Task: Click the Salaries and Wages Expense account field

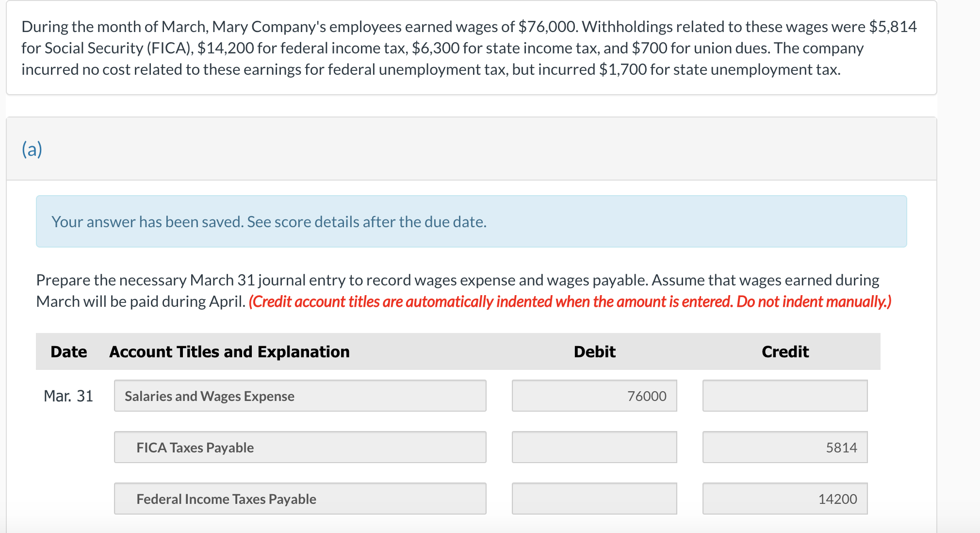Action: [300, 396]
